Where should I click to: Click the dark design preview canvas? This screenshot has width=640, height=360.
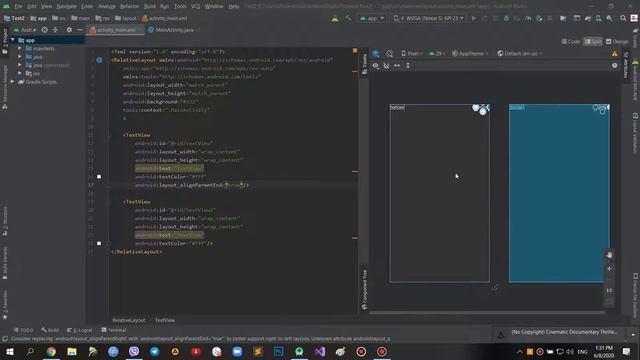440,193
